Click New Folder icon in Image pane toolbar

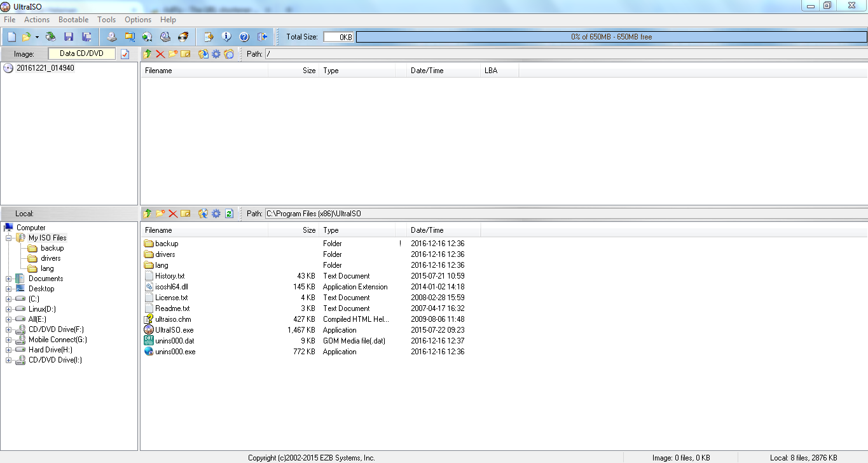[173, 54]
